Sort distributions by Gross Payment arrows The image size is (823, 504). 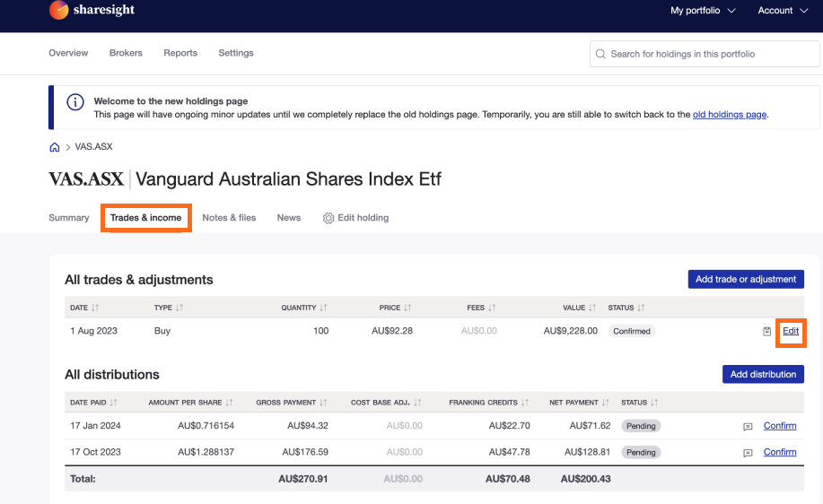click(x=323, y=403)
